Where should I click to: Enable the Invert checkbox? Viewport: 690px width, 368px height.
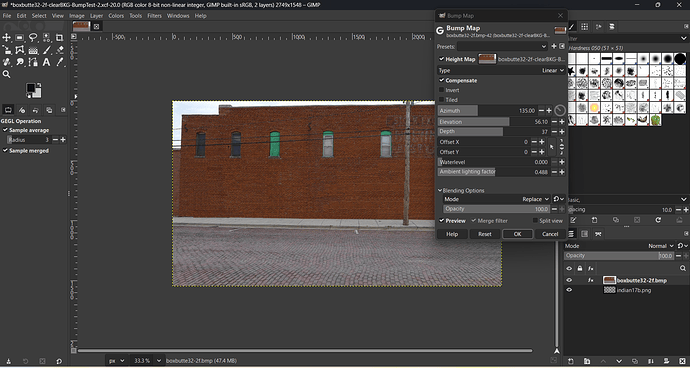point(441,90)
